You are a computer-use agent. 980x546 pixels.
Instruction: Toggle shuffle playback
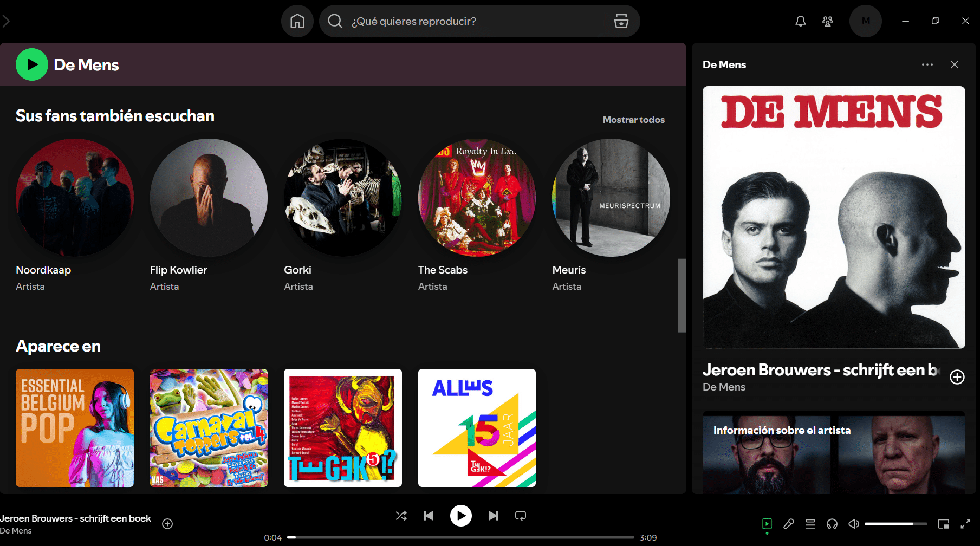click(x=401, y=516)
